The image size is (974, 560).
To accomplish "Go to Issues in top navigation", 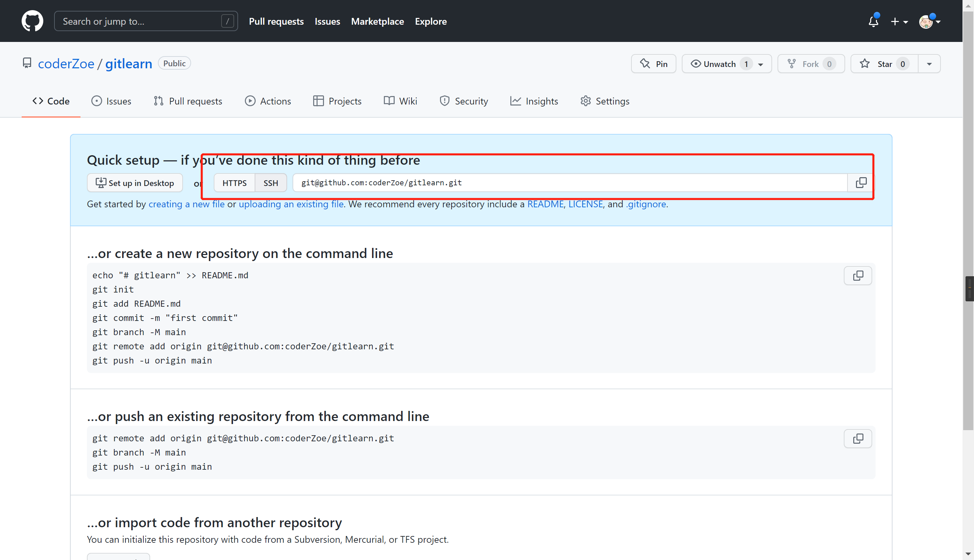I will coord(327,22).
